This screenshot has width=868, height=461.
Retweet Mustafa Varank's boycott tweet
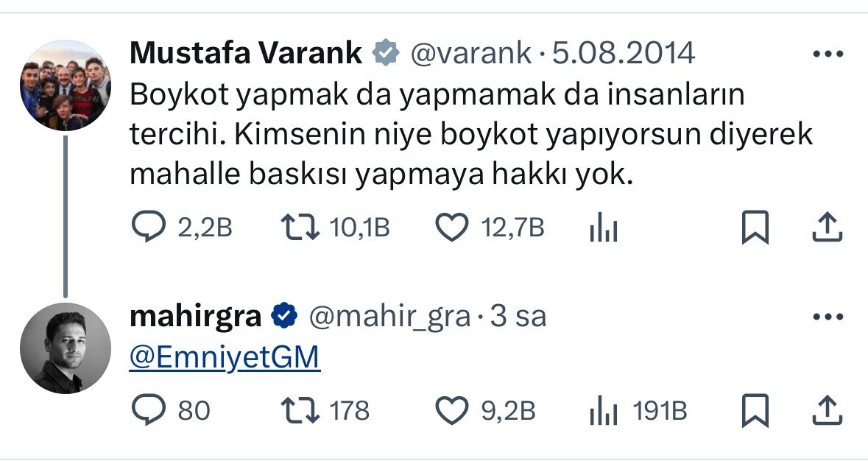pos(302,228)
